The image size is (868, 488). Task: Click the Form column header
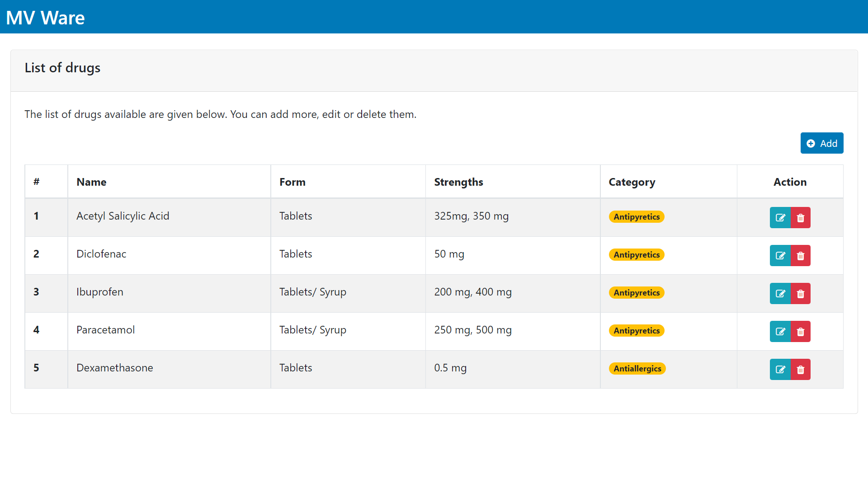[292, 182]
